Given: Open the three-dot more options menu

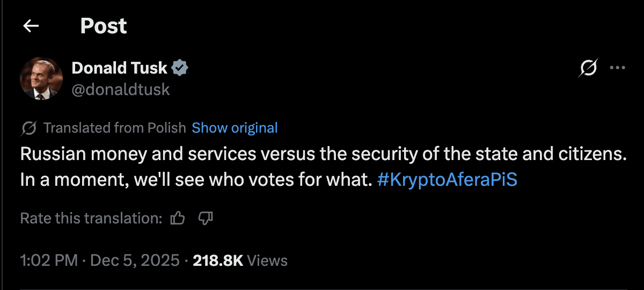Looking at the screenshot, I should click(618, 68).
